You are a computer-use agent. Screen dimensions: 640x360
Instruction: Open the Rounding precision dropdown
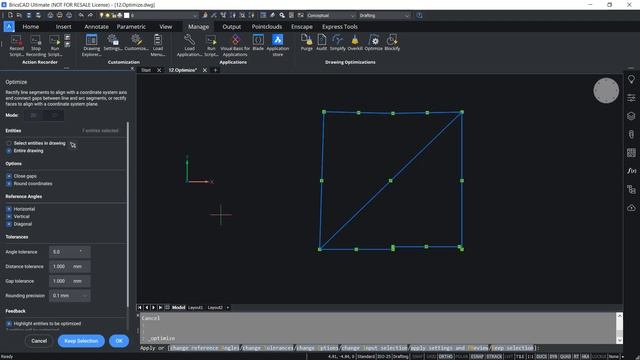pos(69,296)
